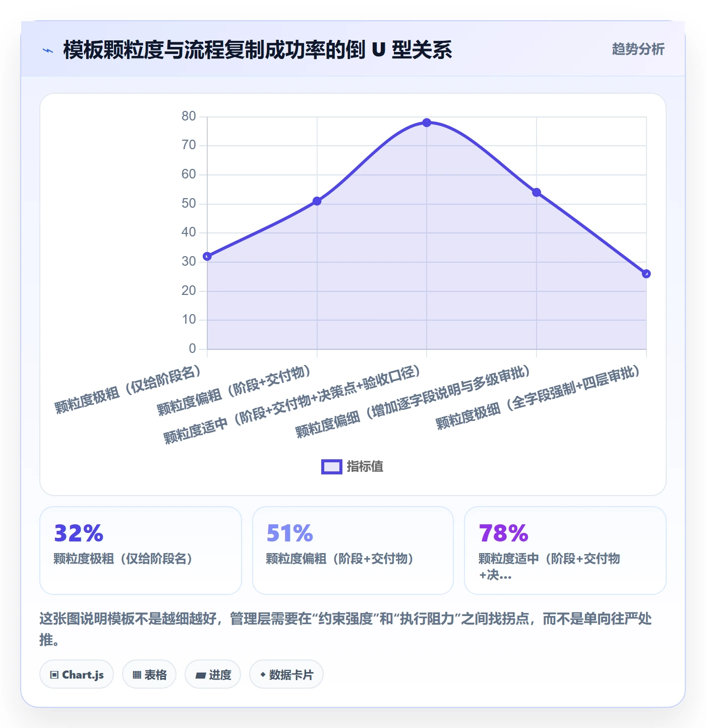706x728 pixels.
Task: Click the 趋势分析 label in header
Action: pyautogui.click(x=638, y=49)
